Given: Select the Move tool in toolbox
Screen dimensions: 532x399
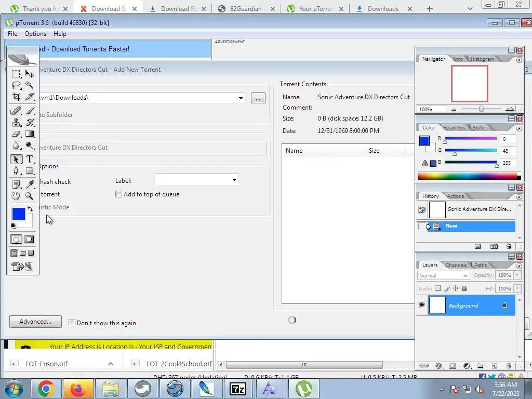Looking at the screenshot, I should (30, 74).
